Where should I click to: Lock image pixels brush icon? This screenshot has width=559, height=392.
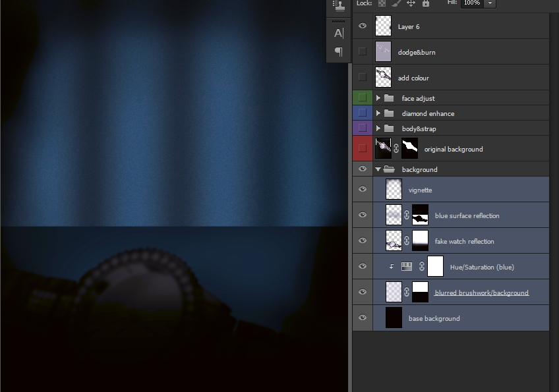396,3
